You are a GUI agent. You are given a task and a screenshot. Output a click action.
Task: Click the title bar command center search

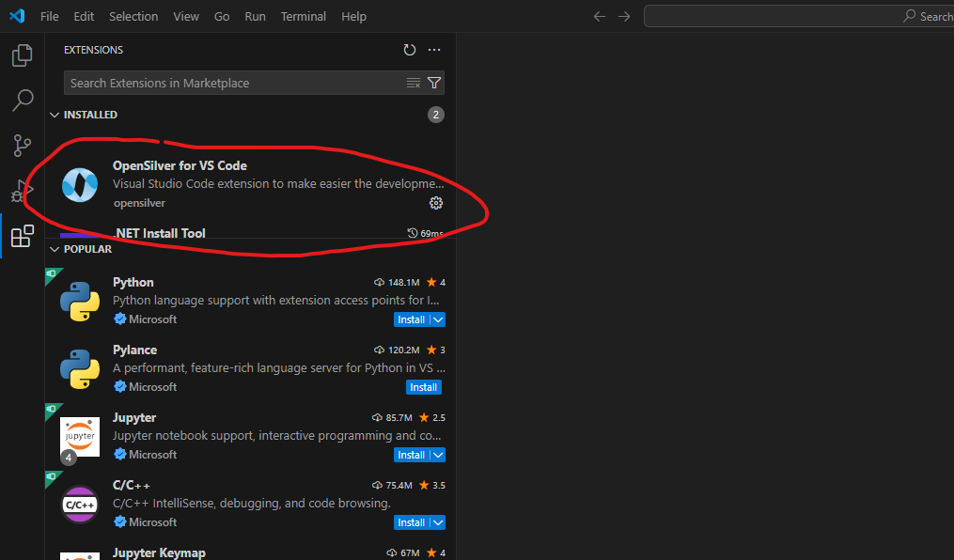[x=799, y=16]
